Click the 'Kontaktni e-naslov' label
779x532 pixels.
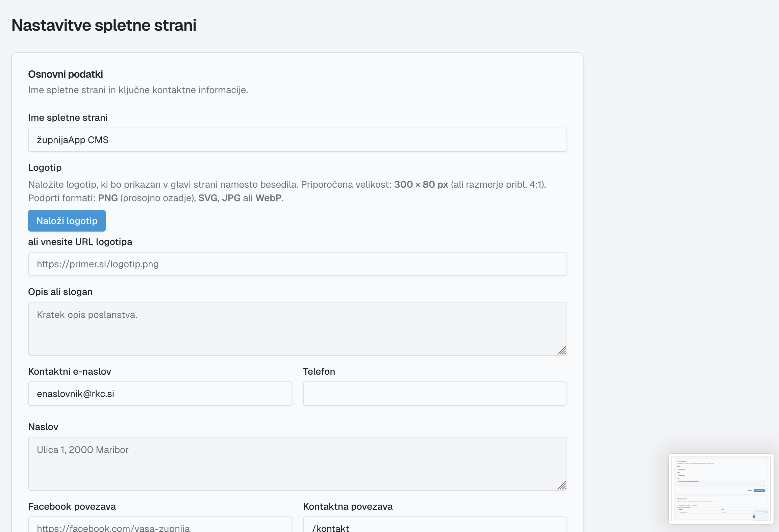pyautogui.click(x=70, y=371)
